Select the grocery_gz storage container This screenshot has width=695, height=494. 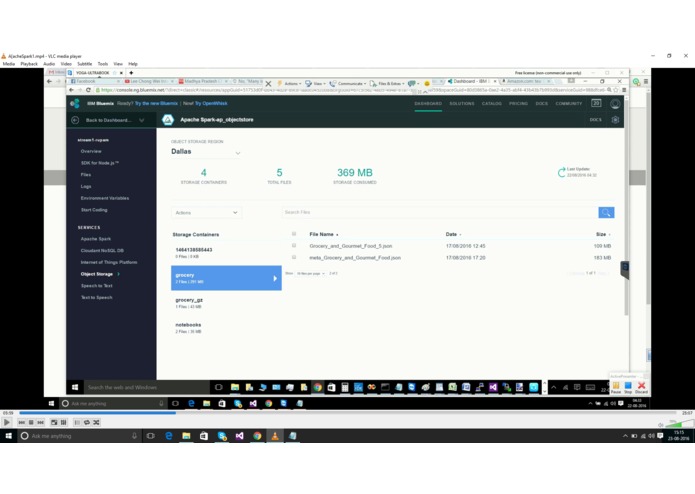[x=226, y=303]
